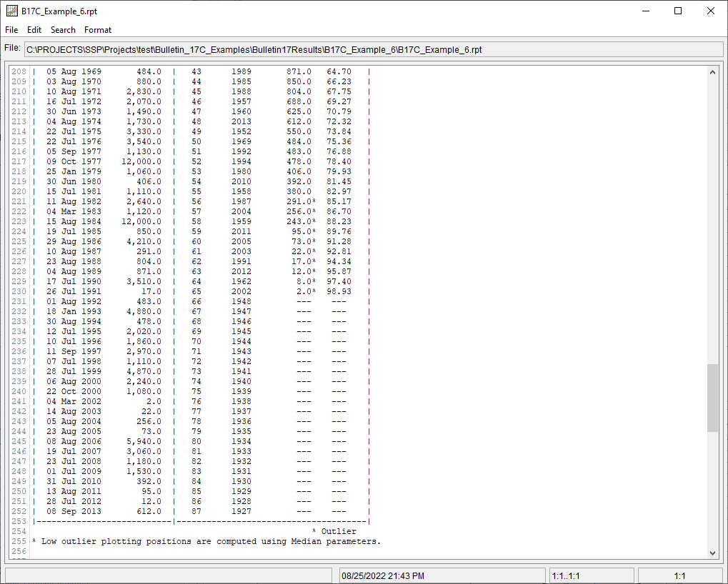Click plotting position 85.17
The height and width of the screenshot is (584, 728).
[339, 201]
